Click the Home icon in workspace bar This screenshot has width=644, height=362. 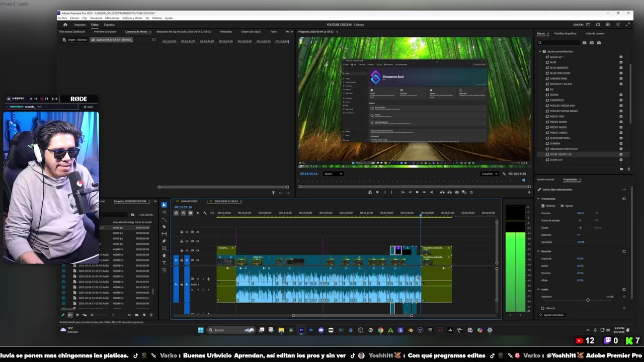click(65, 25)
